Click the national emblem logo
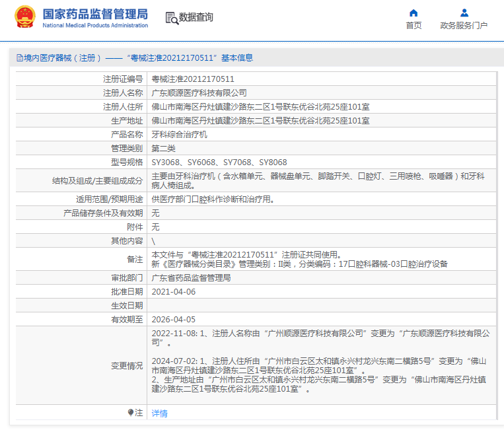The height and width of the screenshot is (430, 504). (24, 17)
